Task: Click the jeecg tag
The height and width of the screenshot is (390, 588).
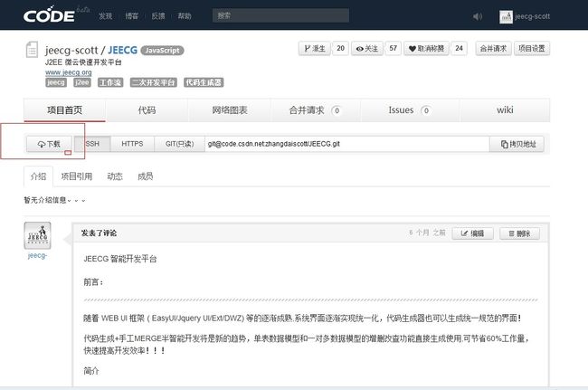Action: (56, 82)
